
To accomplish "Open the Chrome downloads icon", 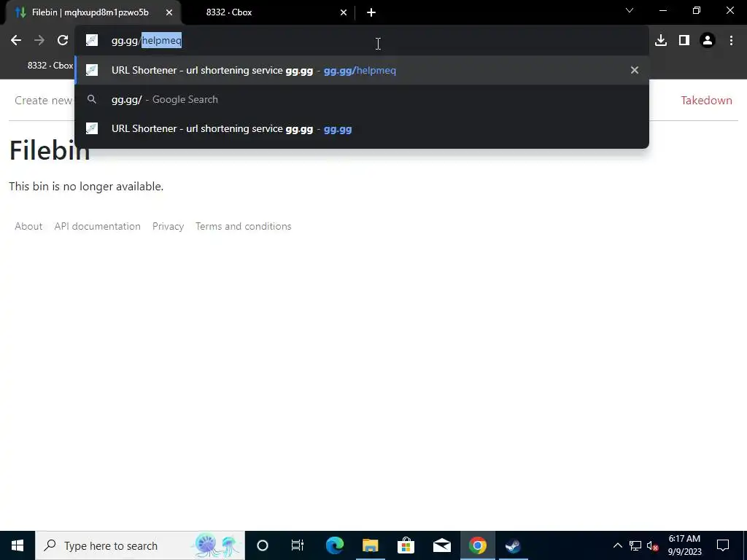I will (661, 41).
